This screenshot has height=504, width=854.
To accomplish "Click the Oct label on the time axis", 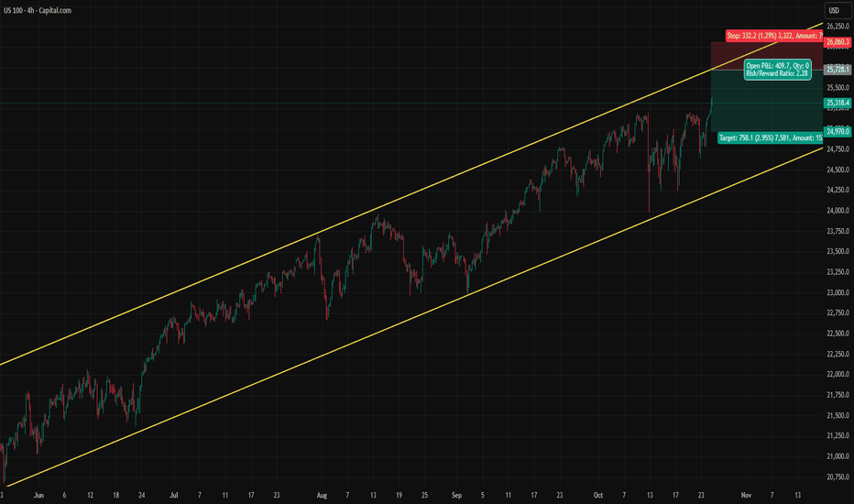I will (598, 495).
